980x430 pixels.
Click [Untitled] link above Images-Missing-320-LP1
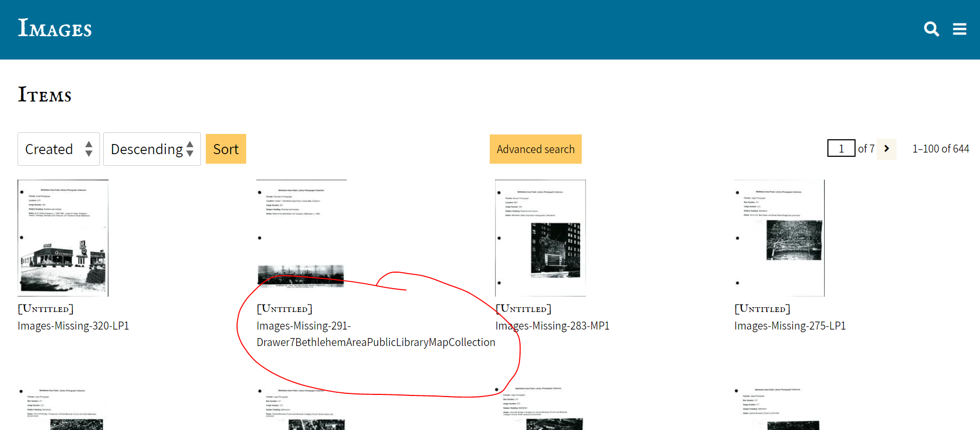point(46,309)
